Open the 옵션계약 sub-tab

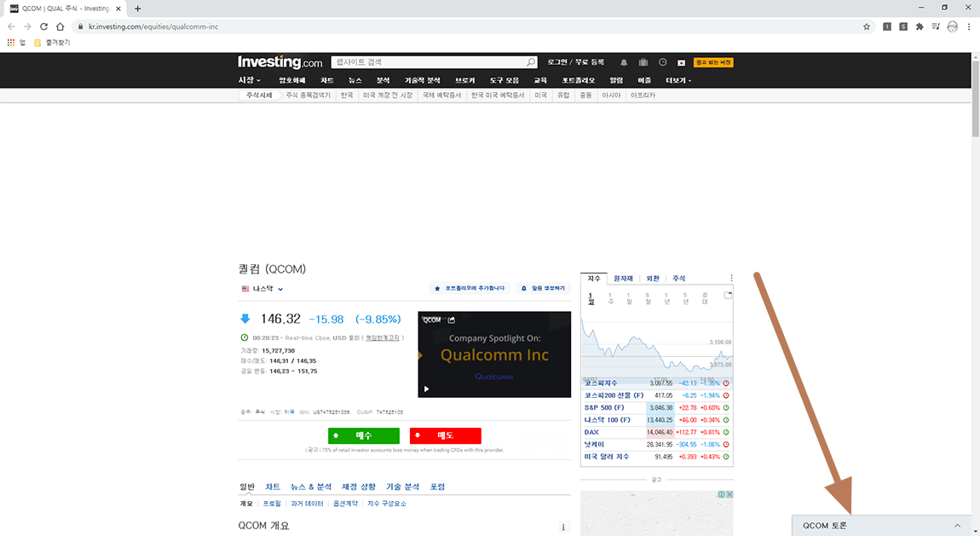pos(345,504)
